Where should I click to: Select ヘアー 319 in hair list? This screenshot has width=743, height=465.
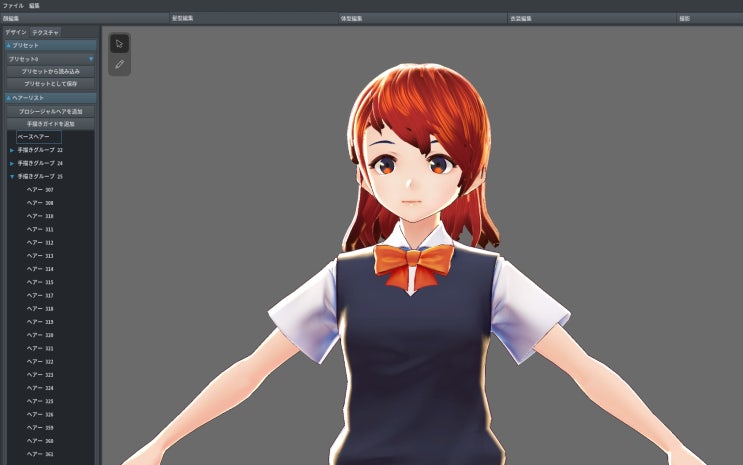(40, 323)
